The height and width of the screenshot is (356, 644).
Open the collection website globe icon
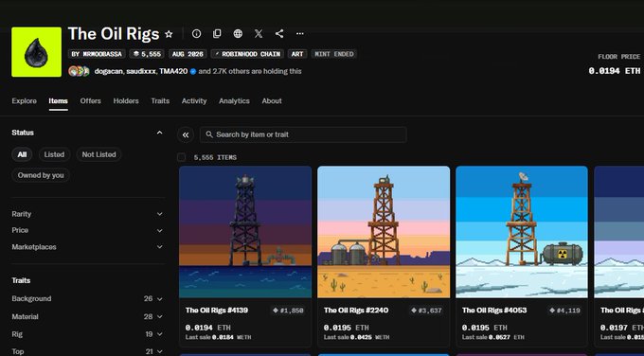point(238,34)
